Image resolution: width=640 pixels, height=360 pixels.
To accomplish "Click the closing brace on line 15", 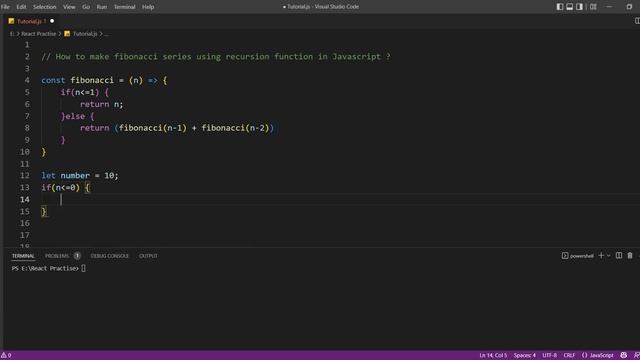I will click(44, 211).
